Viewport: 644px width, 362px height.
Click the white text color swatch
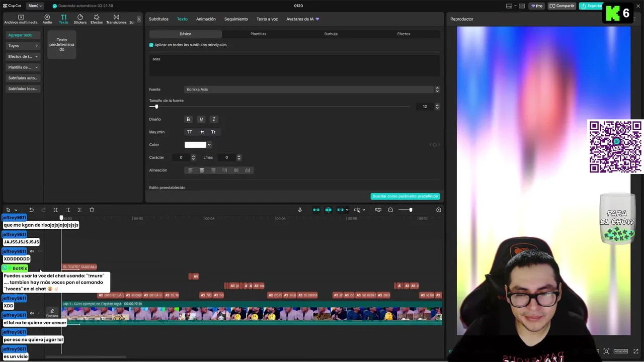pyautogui.click(x=196, y=145)
